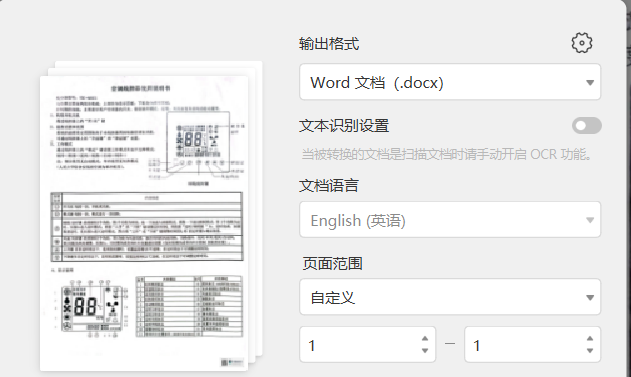Open the output format settings gear
This screenshot has width=631, height=377.
click(x=582, y=43)
